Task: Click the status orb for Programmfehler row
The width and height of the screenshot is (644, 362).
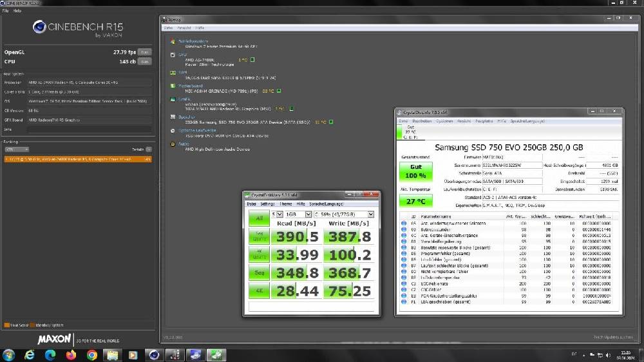Action: pyautogui.click(x=404, y=254)
